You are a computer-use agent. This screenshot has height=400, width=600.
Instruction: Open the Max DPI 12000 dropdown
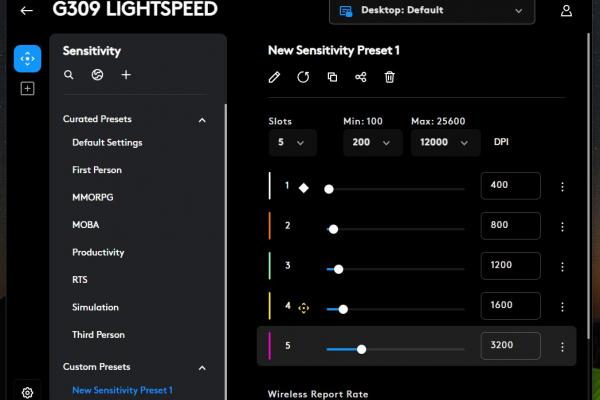pyautogui.click(x=445, y=142)
